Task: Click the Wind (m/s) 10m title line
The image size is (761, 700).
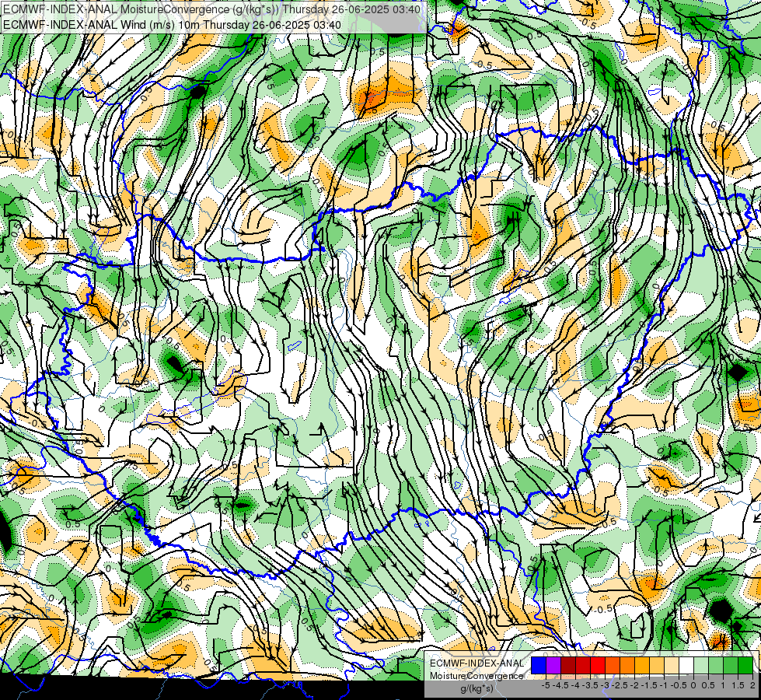Action: 173,25
